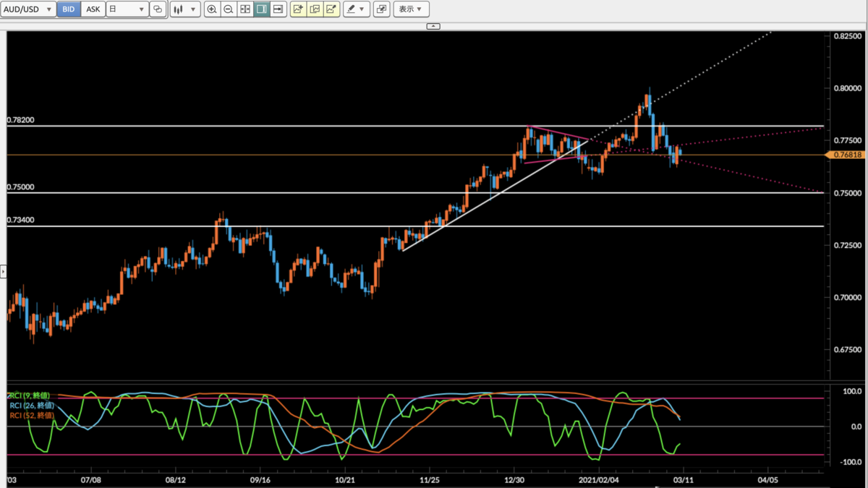The width and height of the screenshot is (868, 488).
Task: Click the current price tag 0.76818
Action: point(845,155)
